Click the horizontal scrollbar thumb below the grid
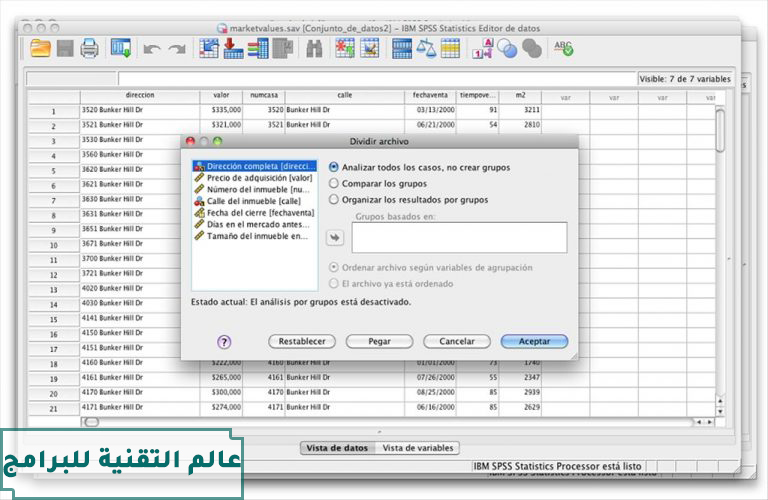 coord(91,422)
